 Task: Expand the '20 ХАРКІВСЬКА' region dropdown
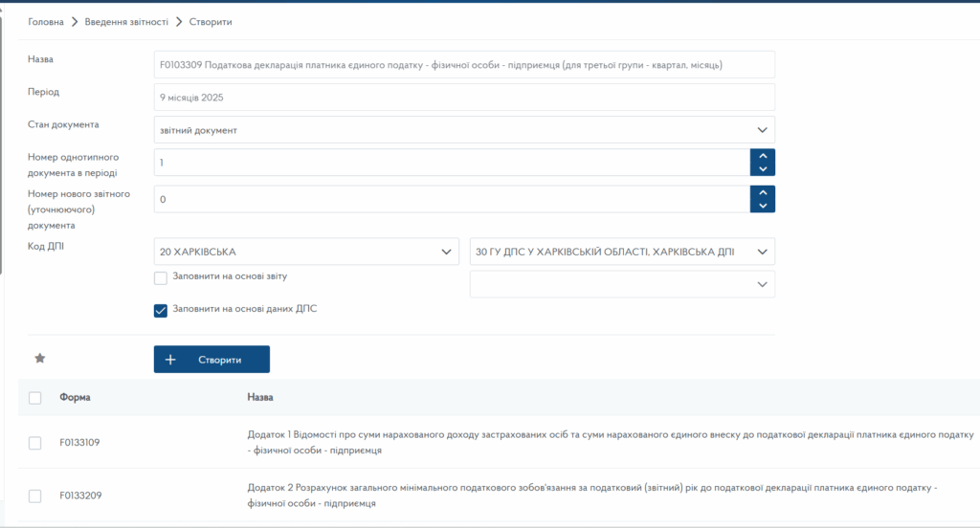[x=306, y=252]
